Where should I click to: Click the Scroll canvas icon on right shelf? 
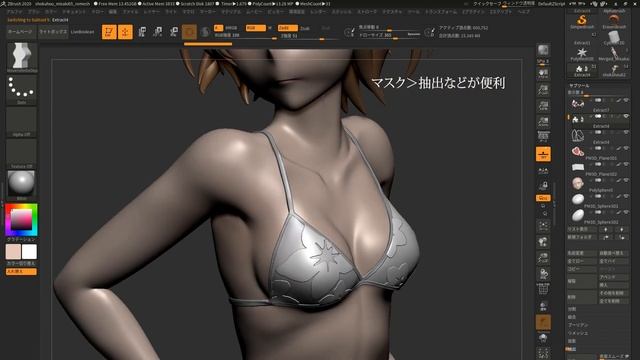click(x=543, y=73)
